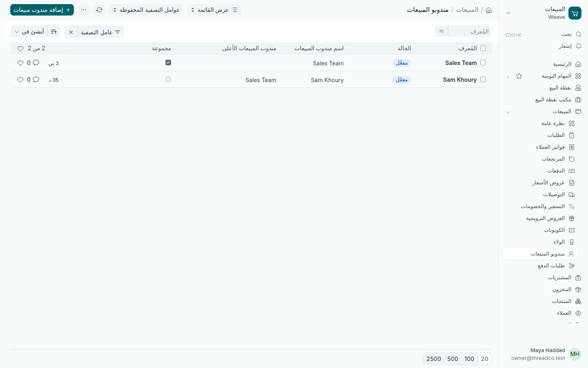Click the المبيعات breadcrumb link
The image size is (588, 368).
coord(467,10)
